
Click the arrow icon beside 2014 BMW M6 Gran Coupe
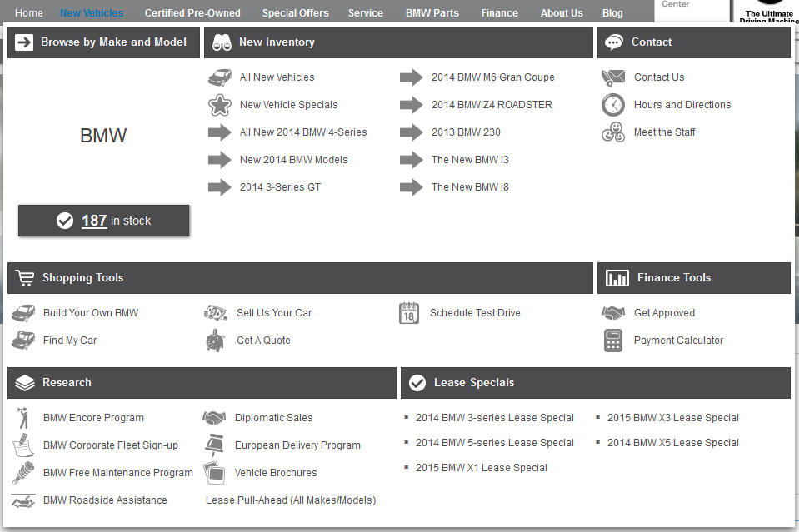(x=412, y=77)
